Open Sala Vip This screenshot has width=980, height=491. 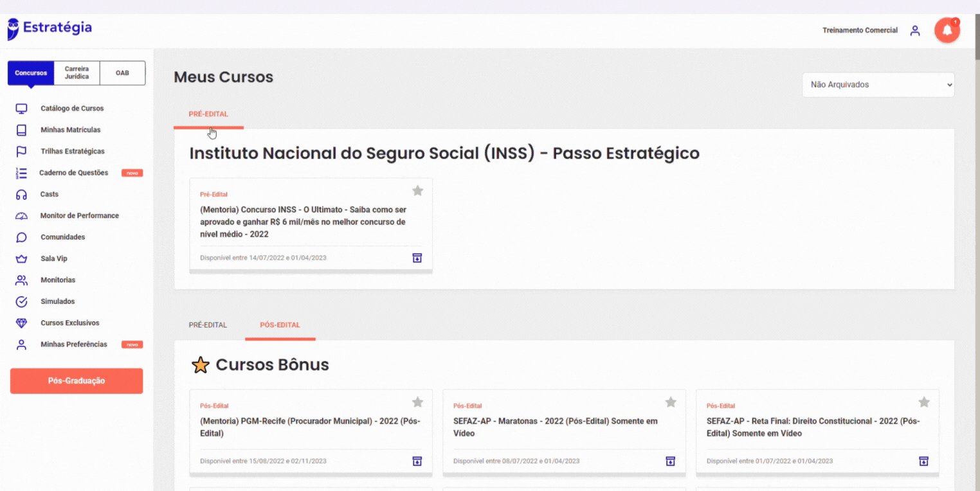point(54,259)
